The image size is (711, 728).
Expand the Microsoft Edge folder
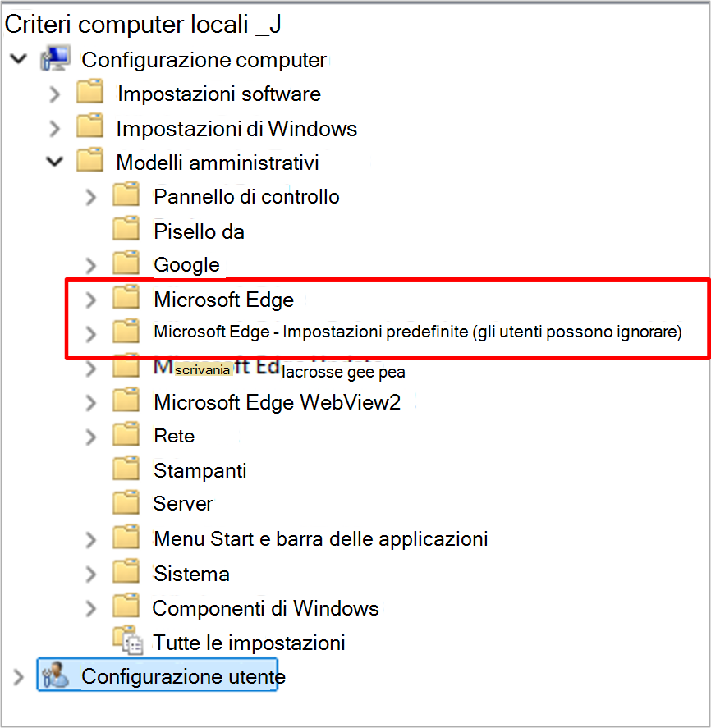pyautogui.click(x=91, y=300)
